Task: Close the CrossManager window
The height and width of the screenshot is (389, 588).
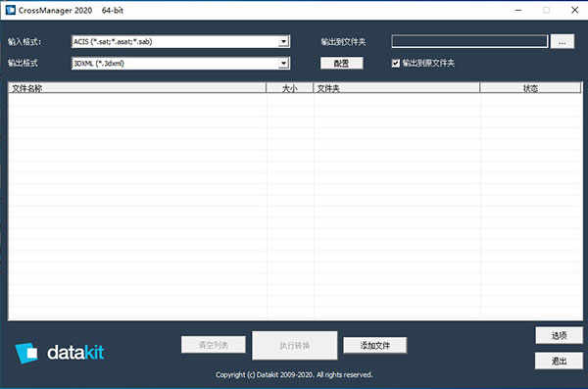Action: pos(574,10)
